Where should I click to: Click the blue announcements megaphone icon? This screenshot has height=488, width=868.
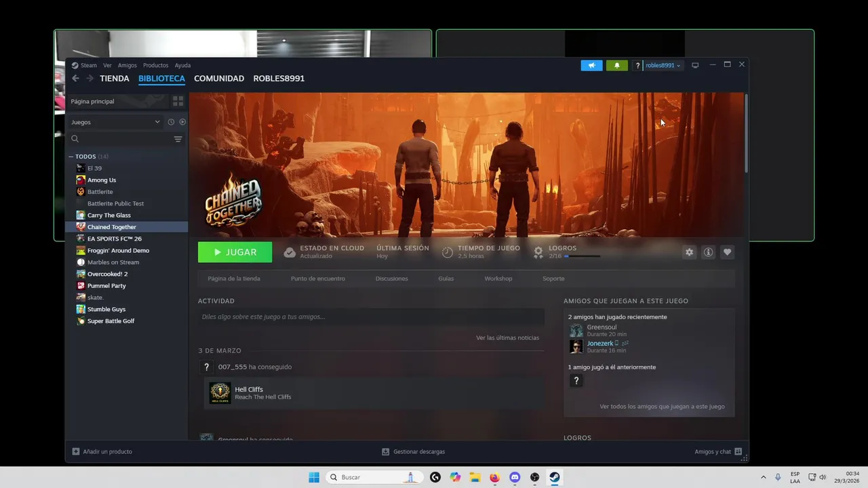[x=591, y=65]
